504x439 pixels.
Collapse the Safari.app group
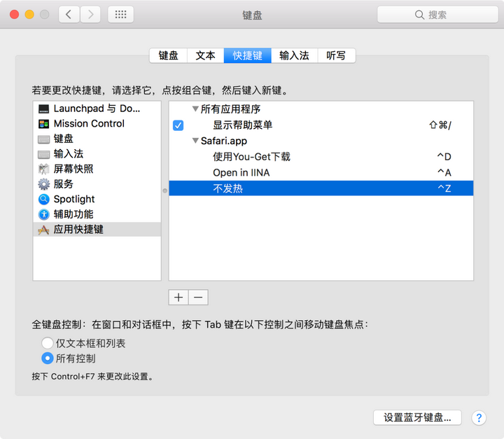tap(195, 141)
